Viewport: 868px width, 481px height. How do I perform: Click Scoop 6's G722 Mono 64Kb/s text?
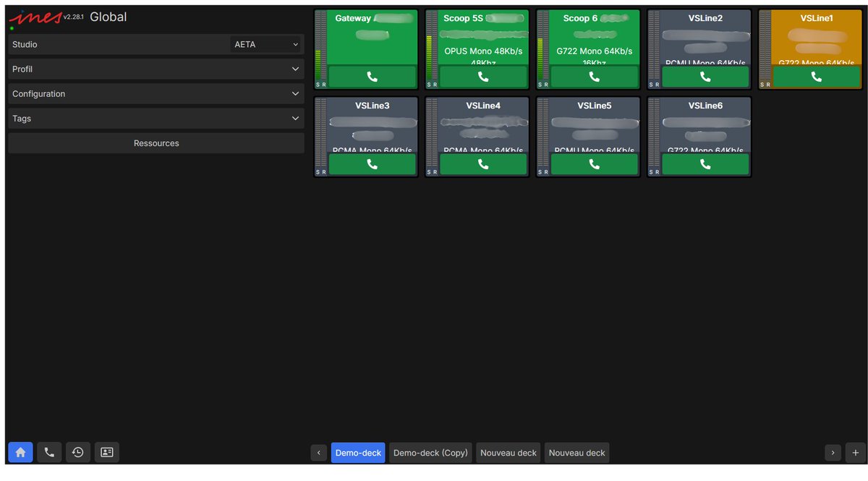tap(594, 51)
